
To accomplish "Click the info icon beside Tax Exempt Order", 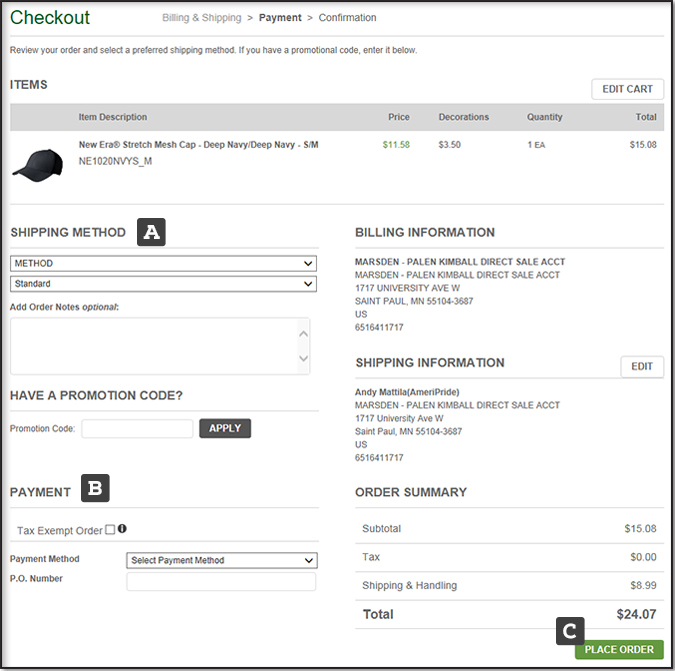I will tap(122, 530).
